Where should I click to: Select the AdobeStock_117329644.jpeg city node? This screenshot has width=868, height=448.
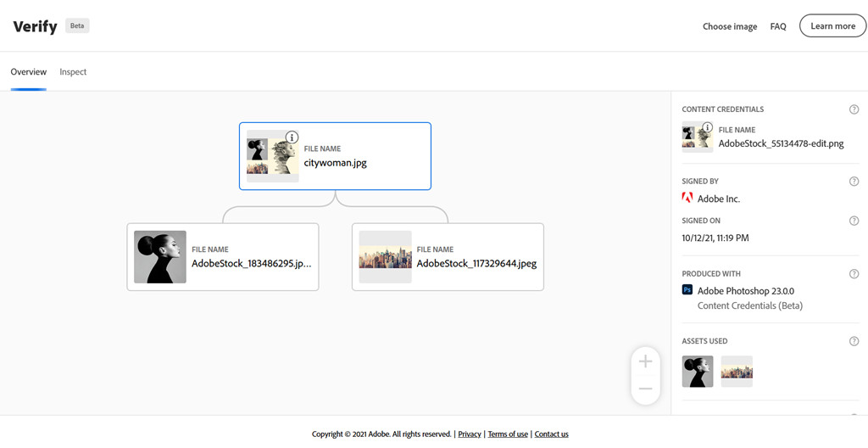(448, 257)
